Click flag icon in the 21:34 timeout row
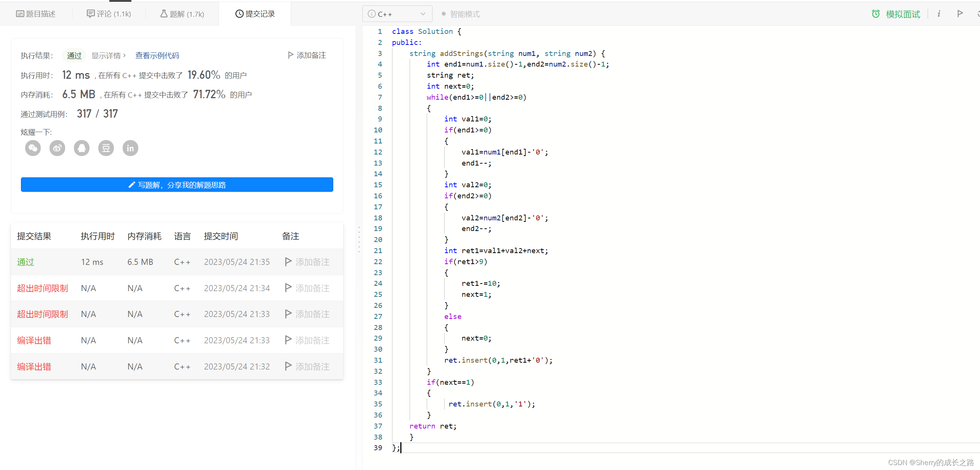980x470 pixels. tap(288, 288)
